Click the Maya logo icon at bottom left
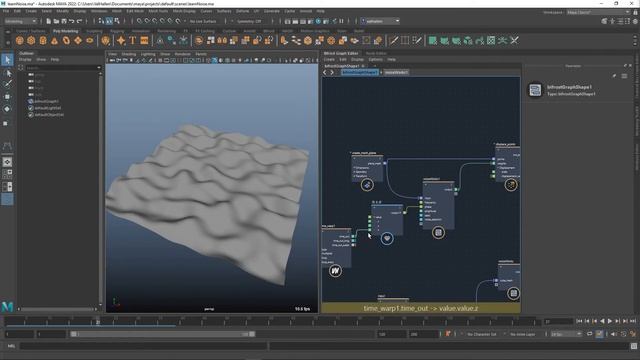 7,307
